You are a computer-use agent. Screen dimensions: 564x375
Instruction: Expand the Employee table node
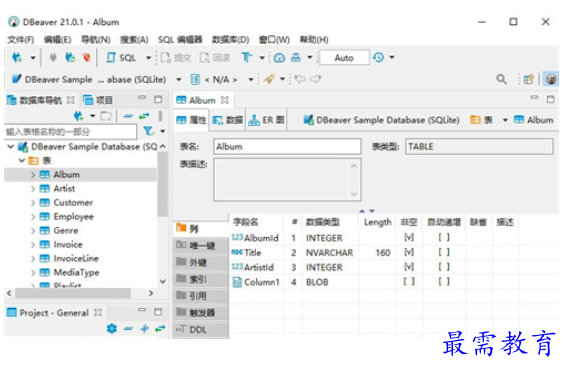coord(33,217)
